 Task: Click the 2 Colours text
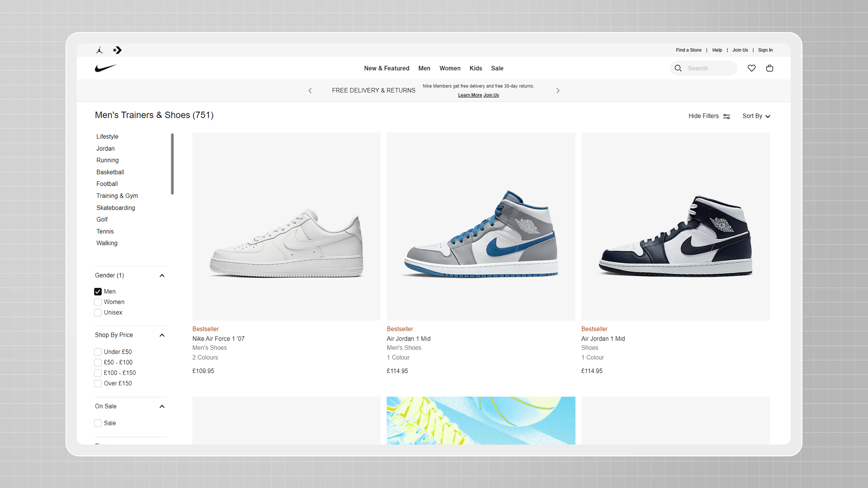(x=205, y=357)
